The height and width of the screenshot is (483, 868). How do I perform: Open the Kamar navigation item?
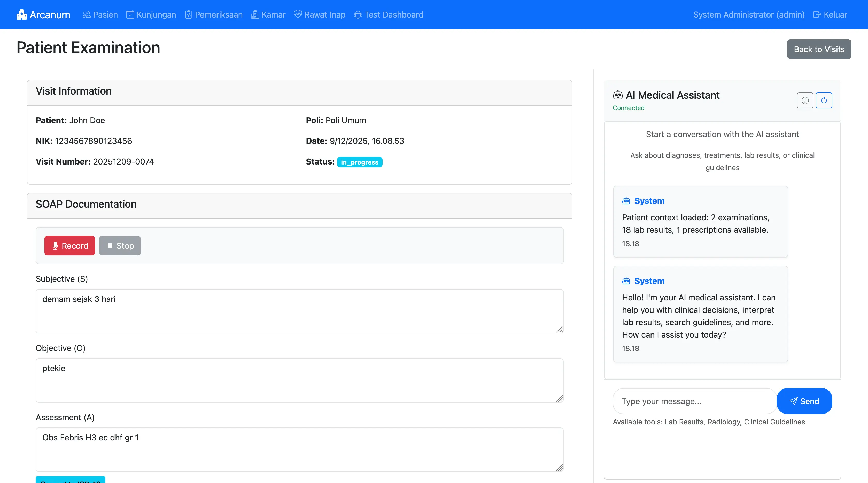click(x=268, y=15)
